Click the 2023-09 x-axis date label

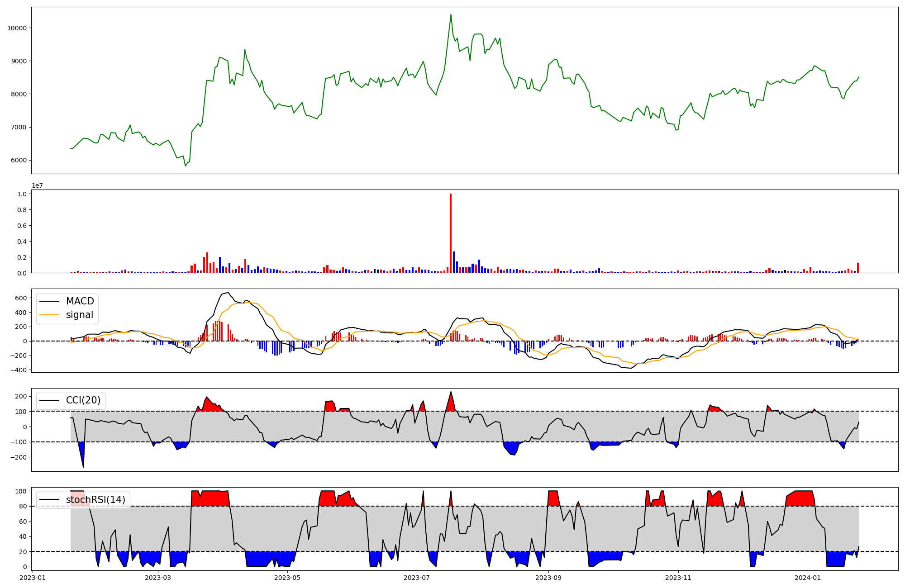548,578
